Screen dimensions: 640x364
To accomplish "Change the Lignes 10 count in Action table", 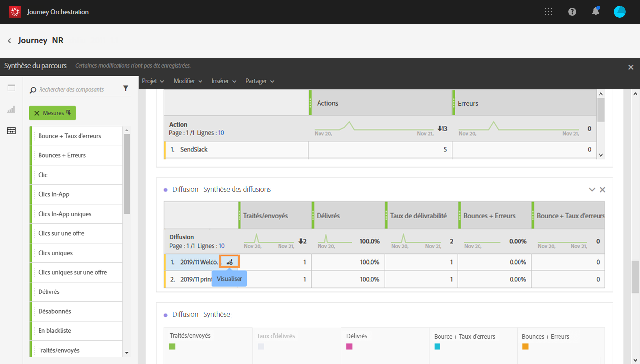I will pos(221,133).
